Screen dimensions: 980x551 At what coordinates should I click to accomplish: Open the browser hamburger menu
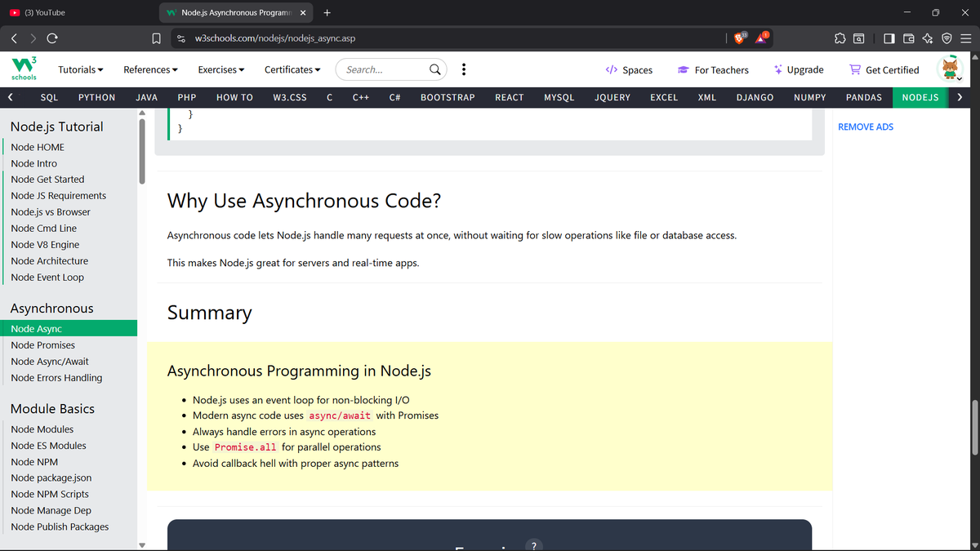(965, 38)
